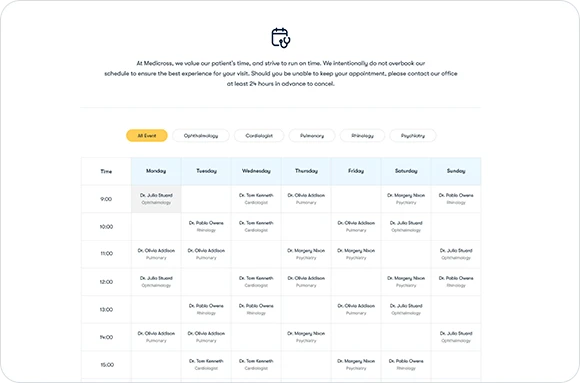Select Thursday 9:00 Dr. Olivia Addison appointment
Viewport: 580px width, 383px height.
(x=306, y=199)
